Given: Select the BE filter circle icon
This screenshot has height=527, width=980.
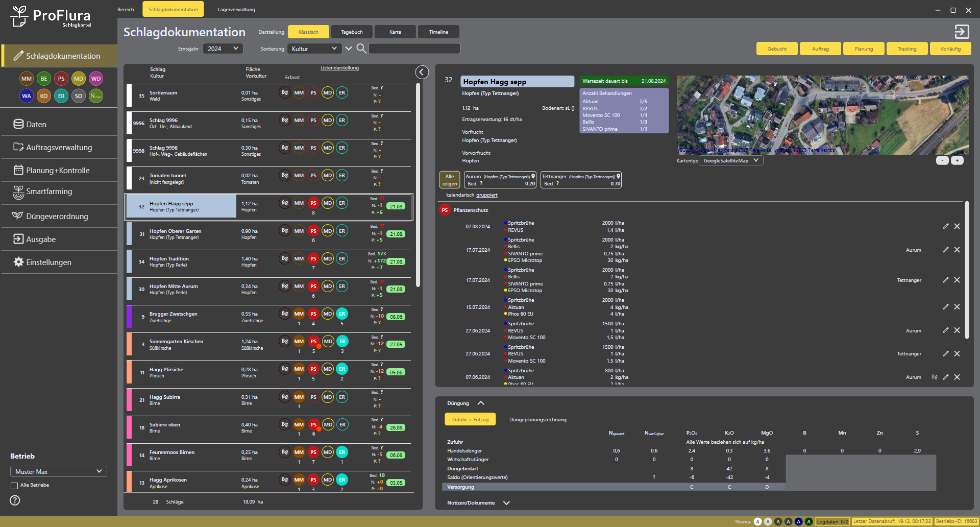Looking at the screenshot, I should tap(44, 79).
